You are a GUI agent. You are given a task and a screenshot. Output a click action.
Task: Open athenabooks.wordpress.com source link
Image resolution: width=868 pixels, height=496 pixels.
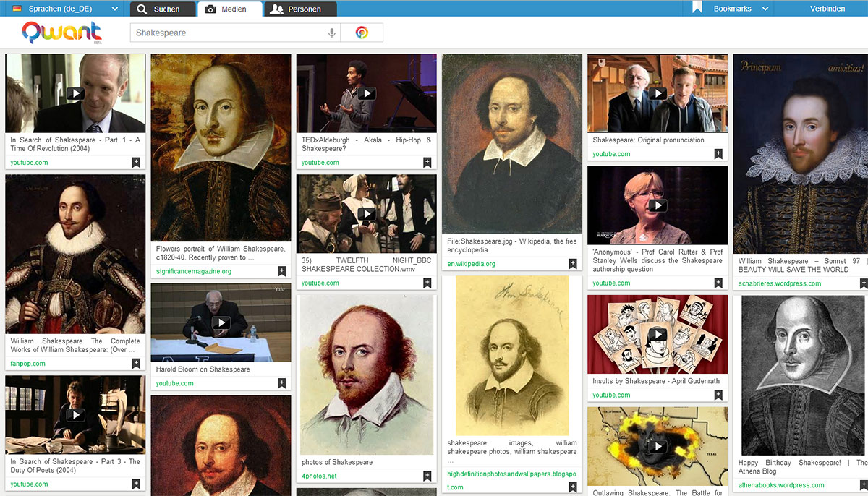coord(781,485)
